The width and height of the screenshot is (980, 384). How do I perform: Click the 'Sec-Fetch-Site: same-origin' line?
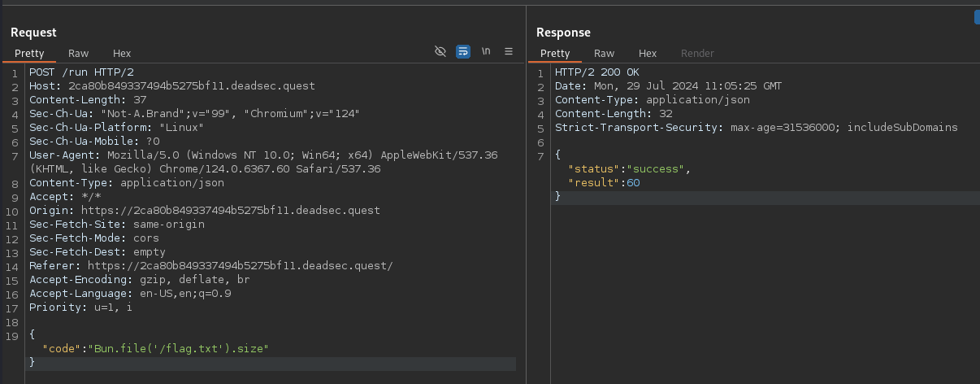point(117,224)
